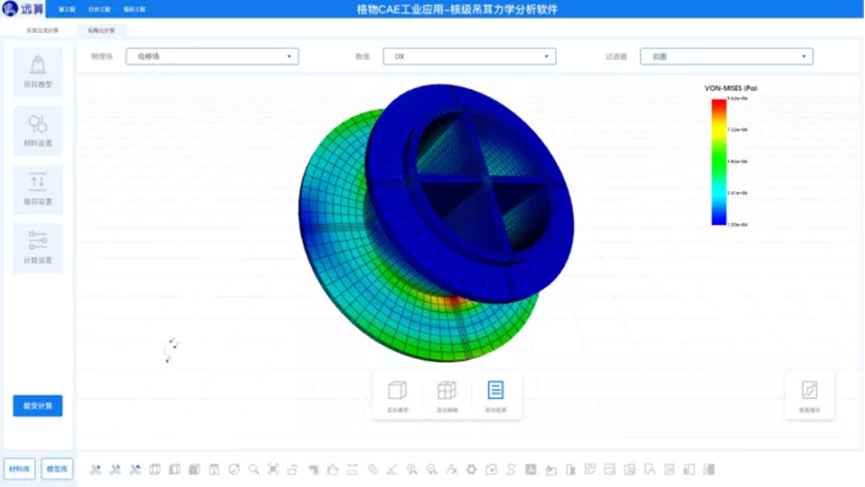The width and height of the screenshot is (865, 487).
Task: Show model view using the cube icon
Action: [398, 396]
